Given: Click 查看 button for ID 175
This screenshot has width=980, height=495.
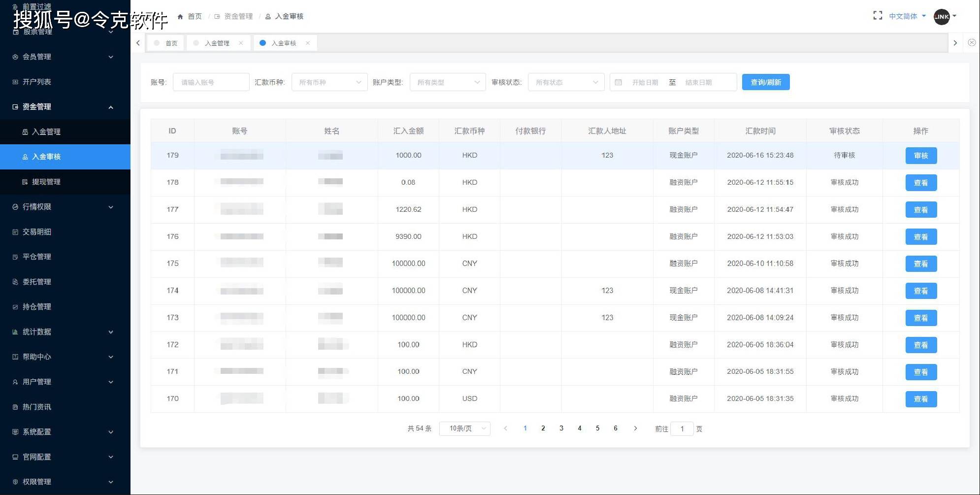Looking at the screenshot, I should coord(921,264).
